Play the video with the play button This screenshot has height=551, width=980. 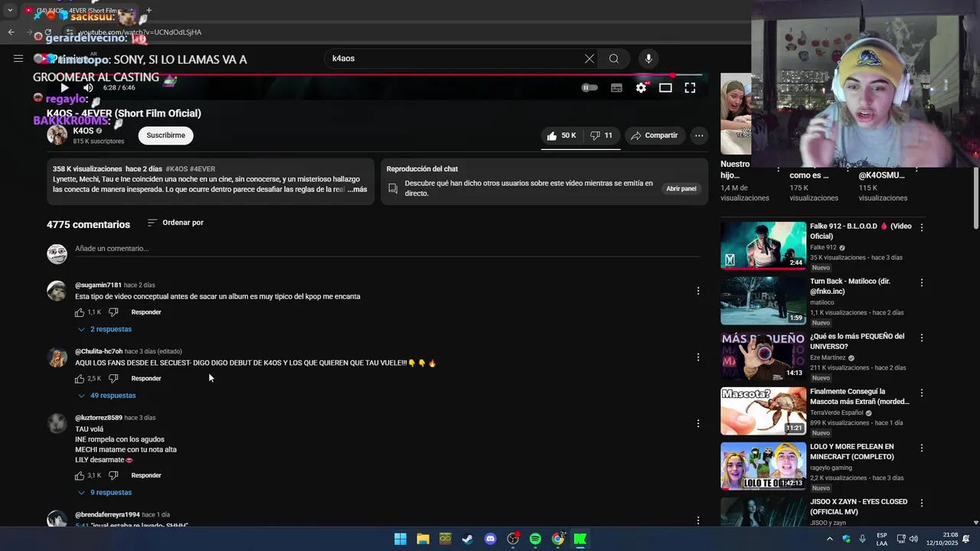[x=64, y=88]
